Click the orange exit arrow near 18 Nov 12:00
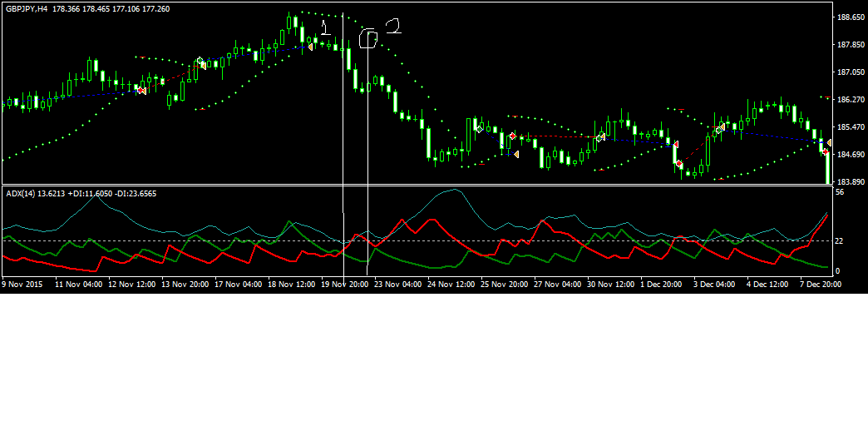The image size is (868, 431). pyautogui.click(x=310, y=47)
